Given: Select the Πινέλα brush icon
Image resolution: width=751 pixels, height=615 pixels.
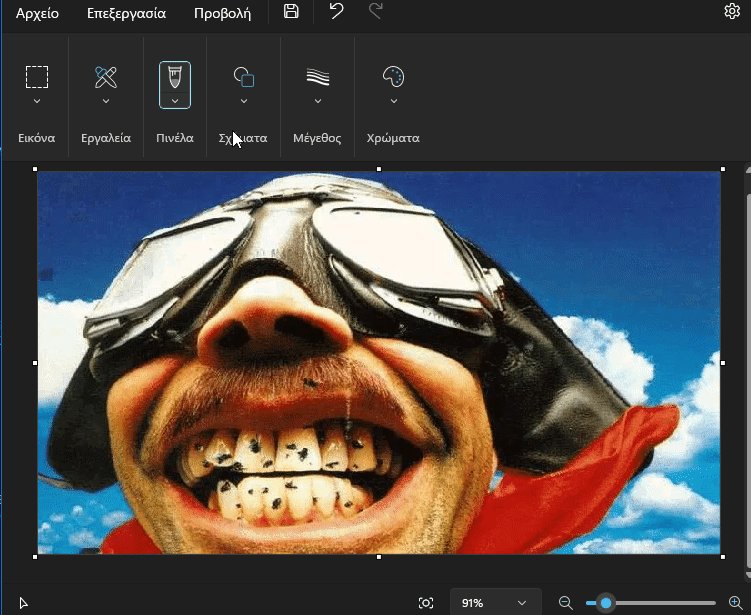Looking at the screenshot, I should click(175, 77).
